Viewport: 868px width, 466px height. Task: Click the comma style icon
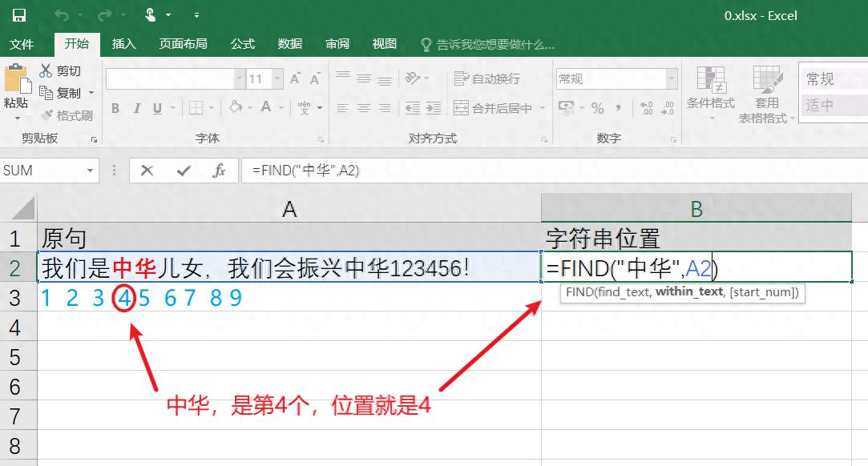tap(618, 107)
